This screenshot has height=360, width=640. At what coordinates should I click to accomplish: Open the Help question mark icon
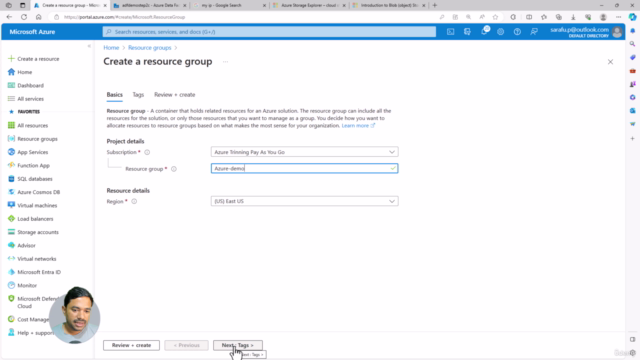point(517,32)
